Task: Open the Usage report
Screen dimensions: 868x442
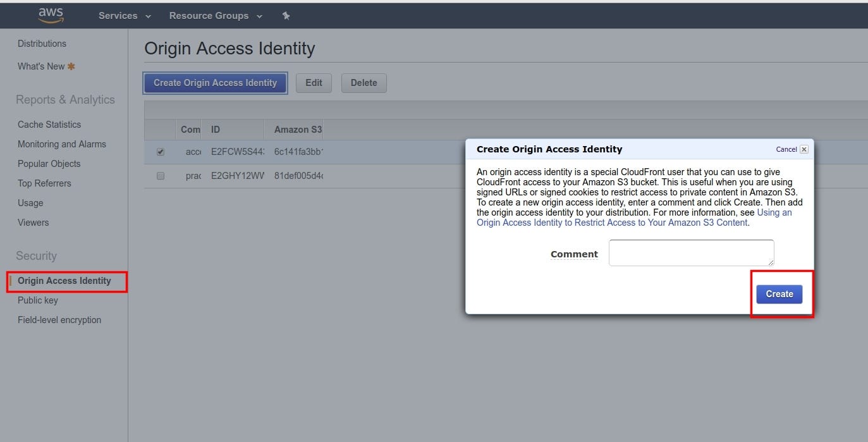Action: [30, 203]
